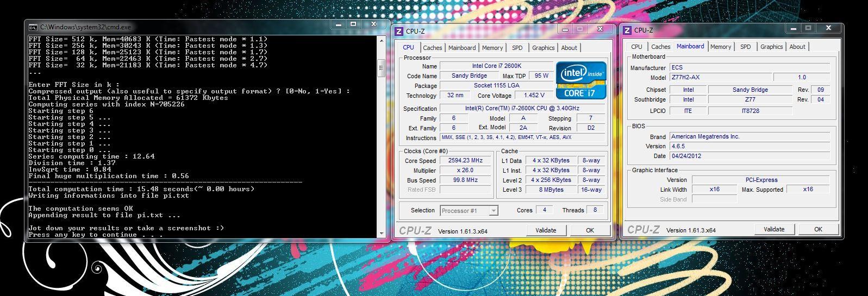Click the Series computing time : 12.64 line
Viewport: 868px width, 296px height.
(91, 156)
